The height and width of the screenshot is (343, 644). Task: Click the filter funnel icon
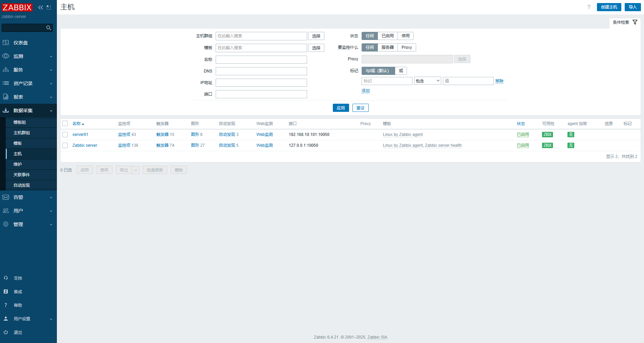pyautogui.click(x=635, y=22)
